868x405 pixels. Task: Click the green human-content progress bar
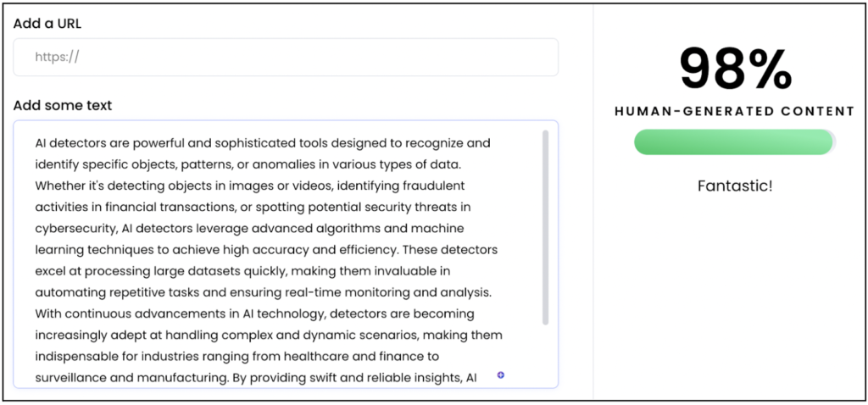(x=733, y=142)
